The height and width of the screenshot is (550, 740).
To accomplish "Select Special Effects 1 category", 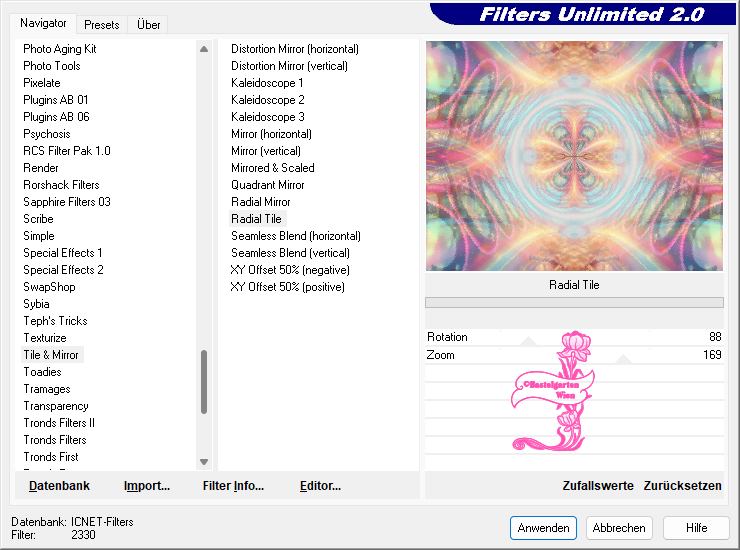I will [63, 253].
